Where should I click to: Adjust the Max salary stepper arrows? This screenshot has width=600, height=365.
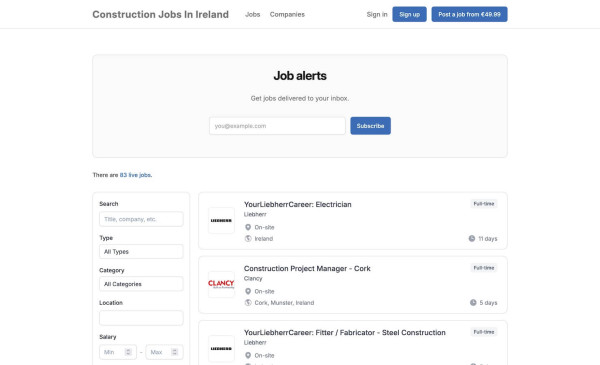point(174,352)
